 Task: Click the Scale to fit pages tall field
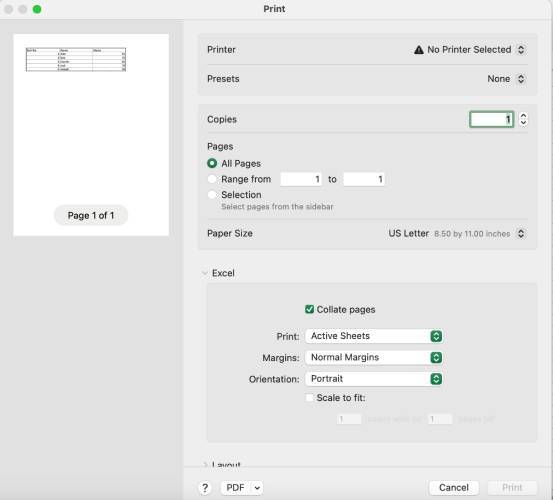(440, 419)
